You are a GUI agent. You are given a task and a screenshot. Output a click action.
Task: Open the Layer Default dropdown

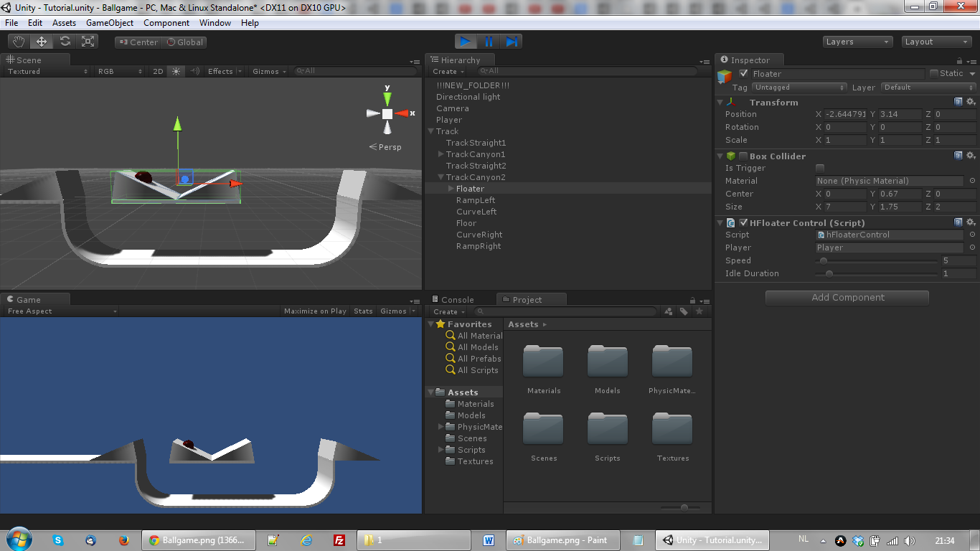pyautogui.click(x=928, y=88)
